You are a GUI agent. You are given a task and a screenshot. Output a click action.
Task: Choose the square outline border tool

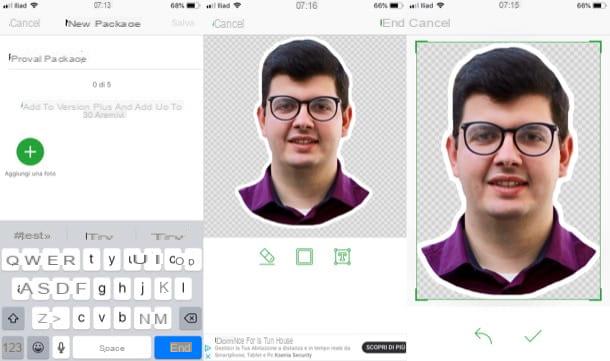pos(304,257)
